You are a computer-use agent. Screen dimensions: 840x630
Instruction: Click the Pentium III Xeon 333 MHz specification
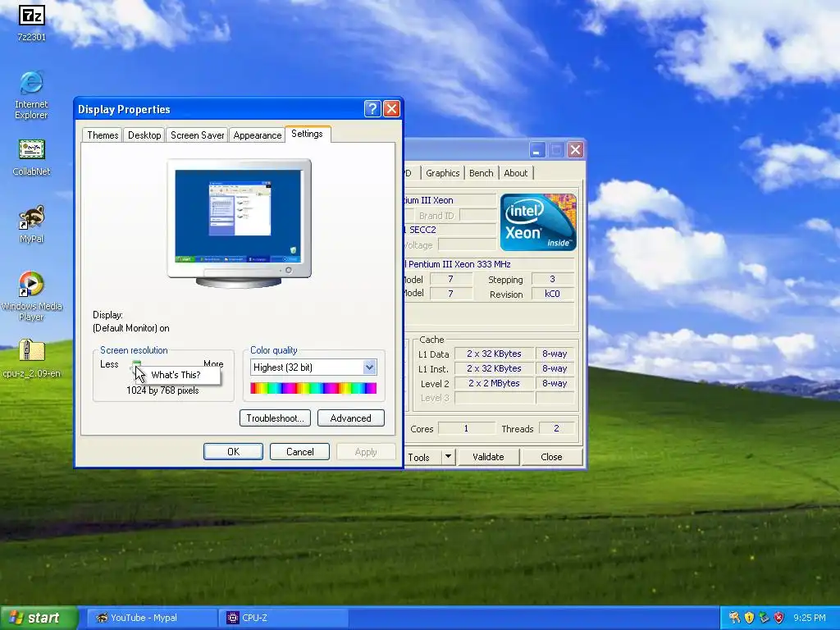click(489, 264)
